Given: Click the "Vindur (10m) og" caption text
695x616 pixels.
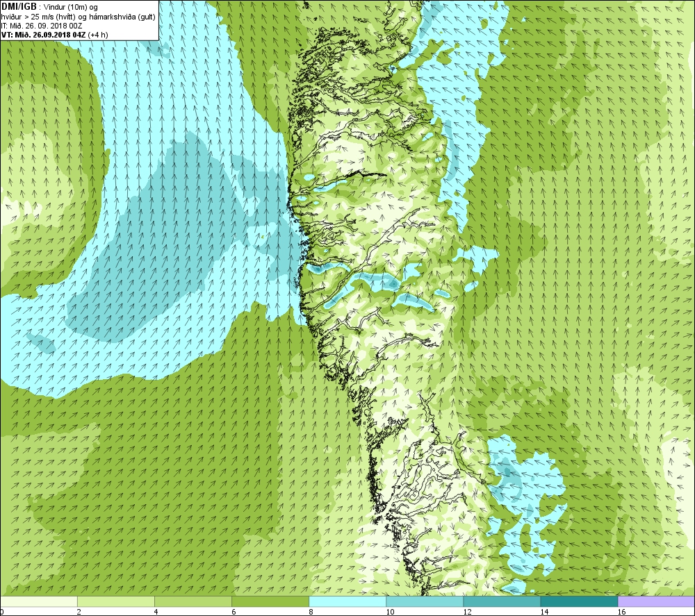Looking at the screenshot, I should (71, 8).
